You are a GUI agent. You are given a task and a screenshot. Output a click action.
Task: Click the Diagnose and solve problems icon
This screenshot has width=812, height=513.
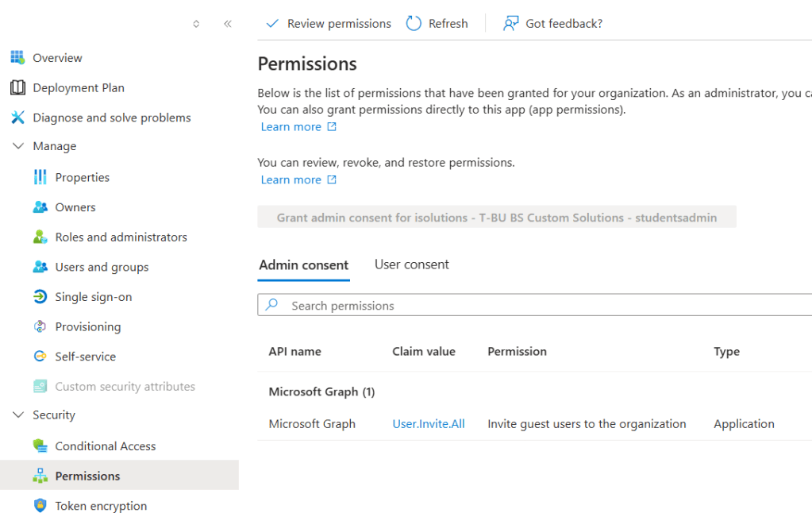(x=17, y=118)
